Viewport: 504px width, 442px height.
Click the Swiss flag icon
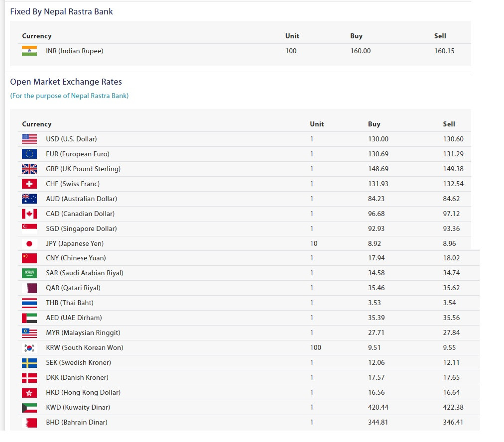pyautogui.click(x=29, y=184)
